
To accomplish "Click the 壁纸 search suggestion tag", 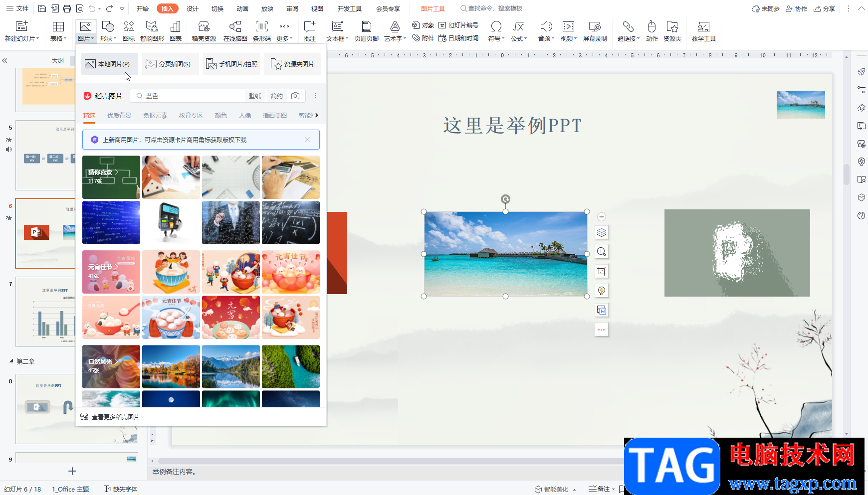I will 255,96.
